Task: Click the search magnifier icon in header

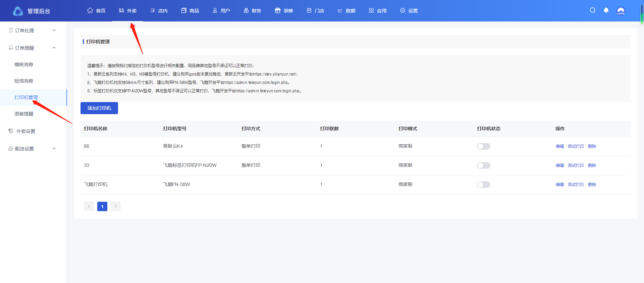Action: click(x=593, y=10)
